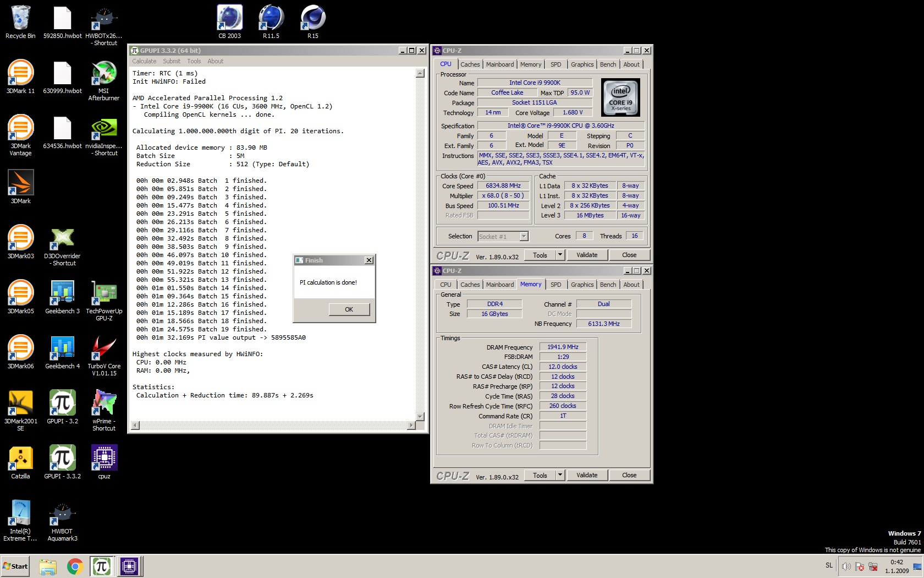924x578 pixels.
Task: Open the 592850.hwbot file icon
Action: [62, 22]
